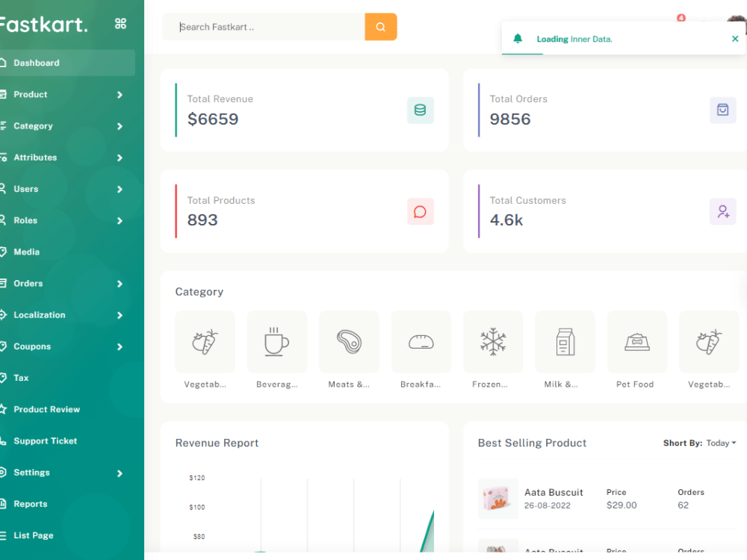
Task: Expand the Settings submenu chevron
Action: pyautogui.click(x=120, y=473)
